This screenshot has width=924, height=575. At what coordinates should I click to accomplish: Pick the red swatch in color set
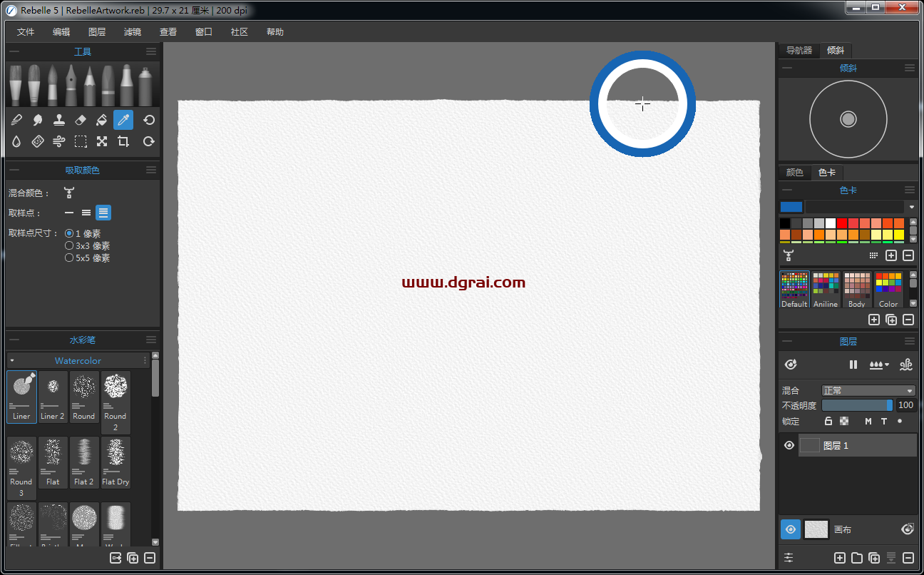[842, 223]
